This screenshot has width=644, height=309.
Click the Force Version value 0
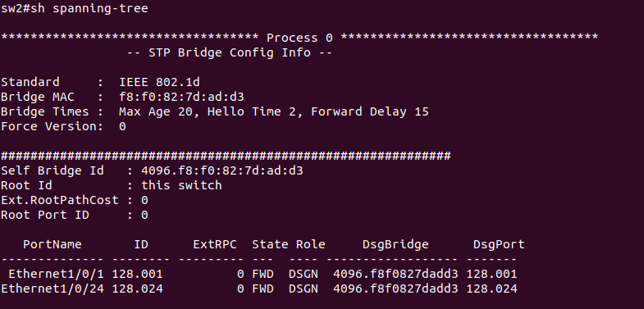(122, 126)
